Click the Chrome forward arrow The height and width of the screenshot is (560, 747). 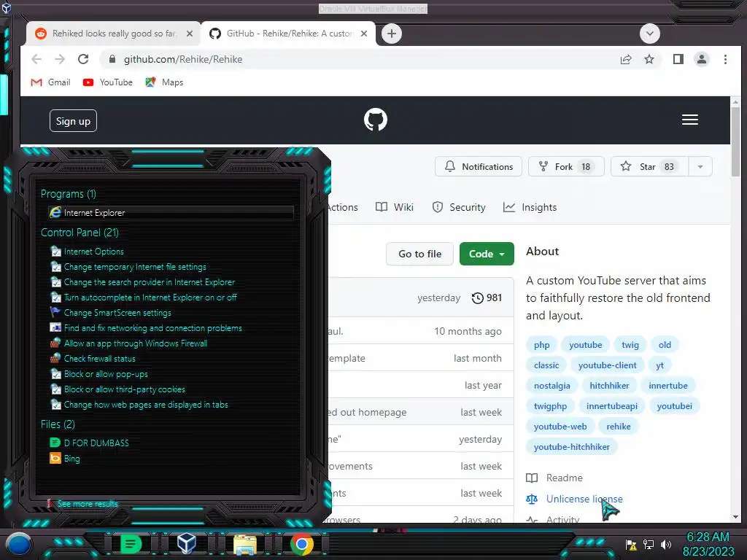60,59
